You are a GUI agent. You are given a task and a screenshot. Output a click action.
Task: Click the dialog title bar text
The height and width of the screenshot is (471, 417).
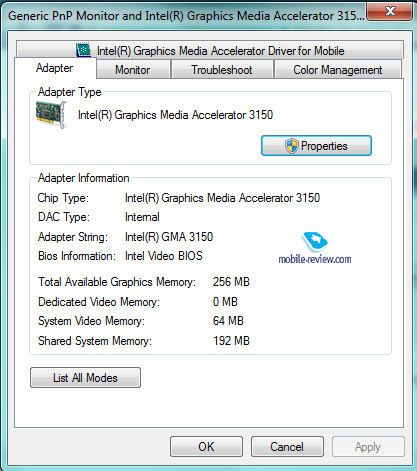(x=186, y=16)
